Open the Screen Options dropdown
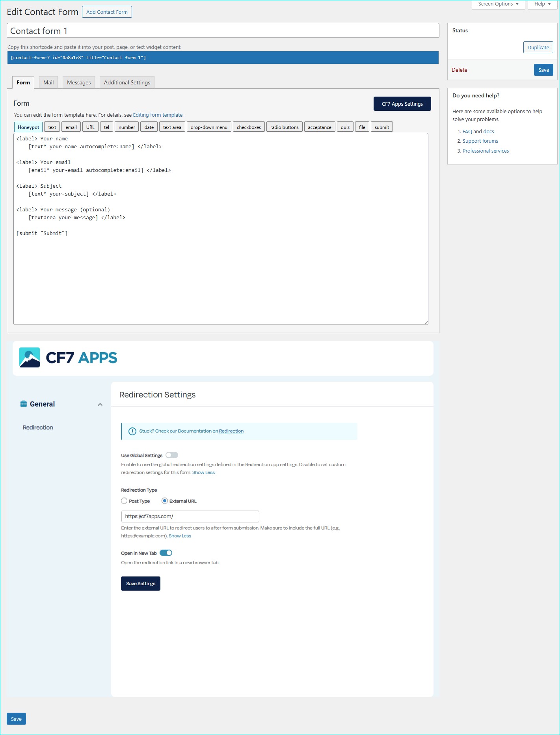 click(499, 4)
